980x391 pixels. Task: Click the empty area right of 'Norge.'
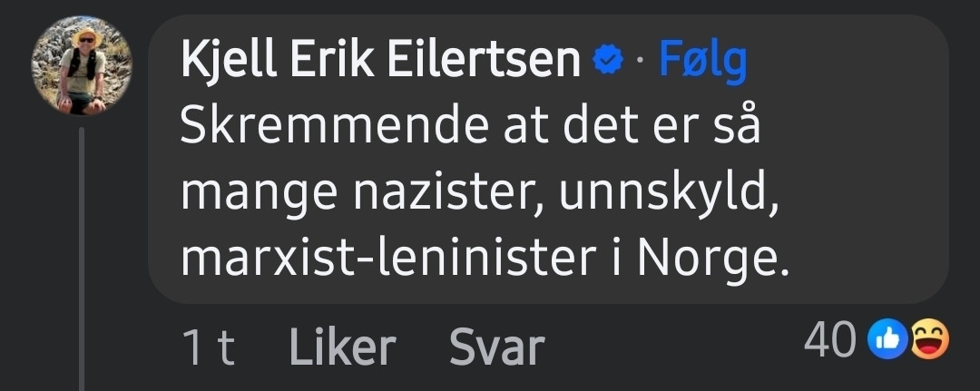click(862, 260)
